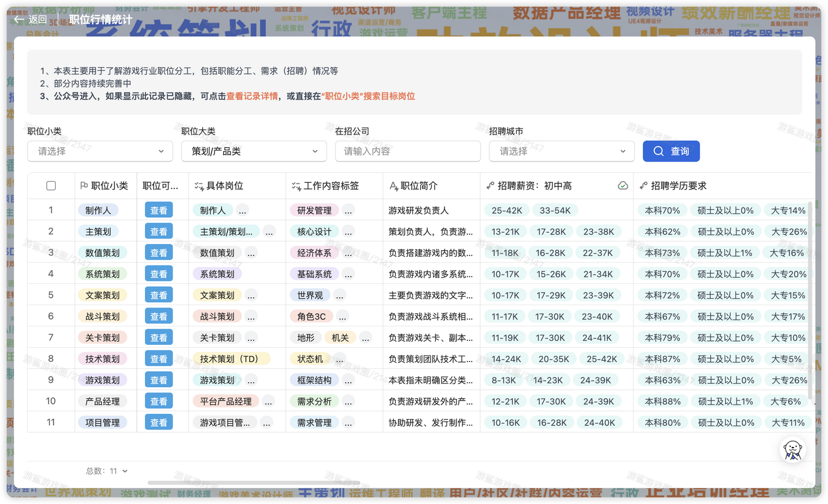Toggle the select-all checkbox in table header
828x504 pixels.
51,186
